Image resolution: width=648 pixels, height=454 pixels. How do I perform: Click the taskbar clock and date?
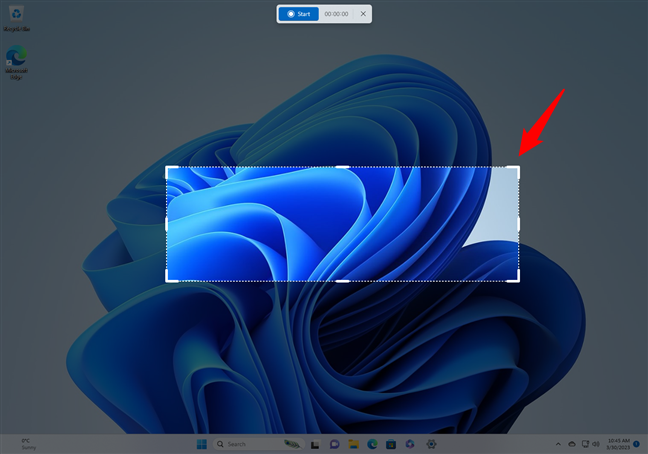click(x=618, y=443)
